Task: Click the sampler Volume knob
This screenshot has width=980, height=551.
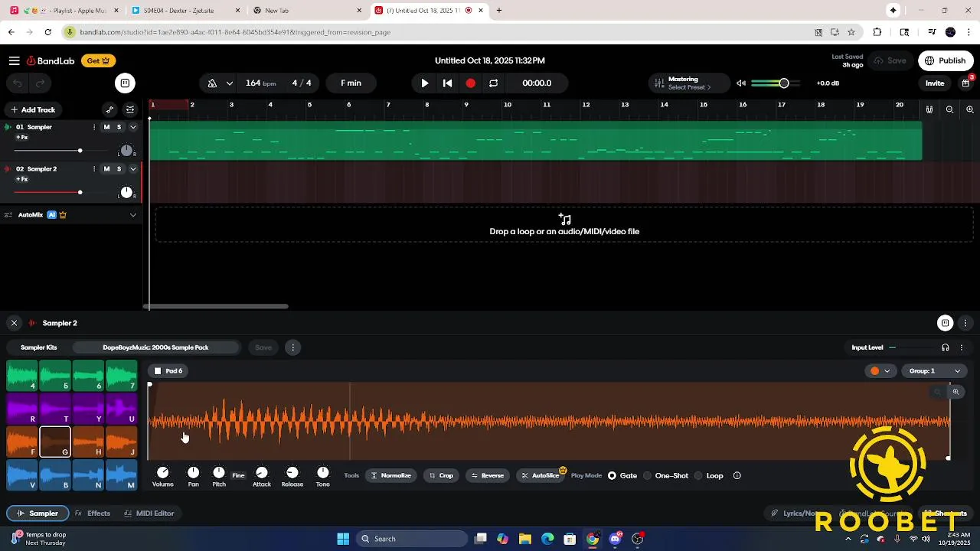Action: coord(162,473)
